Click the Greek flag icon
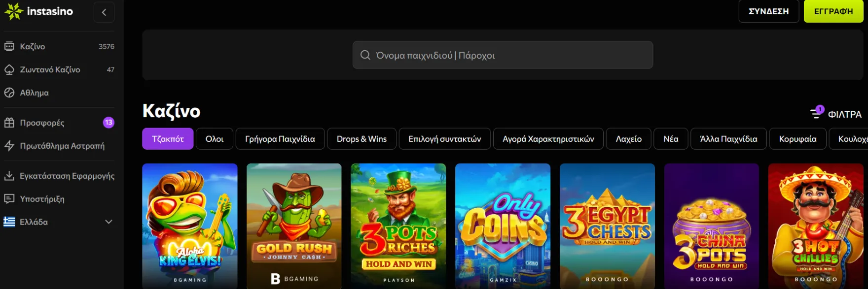Viewport: 868px width, 289px height. (x=9, y=222)
